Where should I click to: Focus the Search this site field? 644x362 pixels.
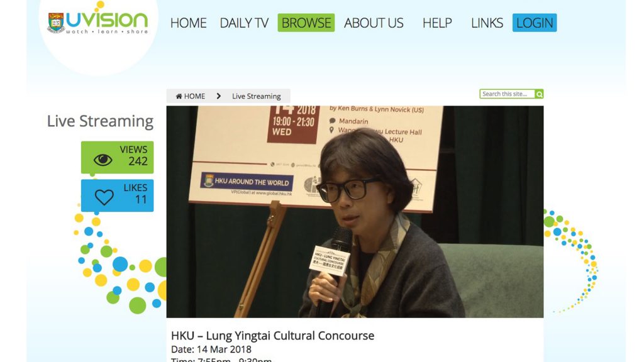pos(508,94)
